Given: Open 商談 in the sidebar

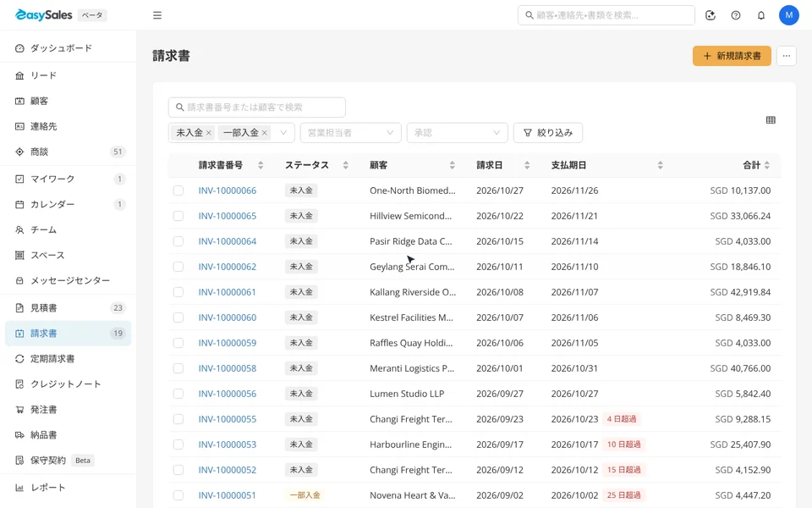Looking at the screenshot, I should click(68, 152).
